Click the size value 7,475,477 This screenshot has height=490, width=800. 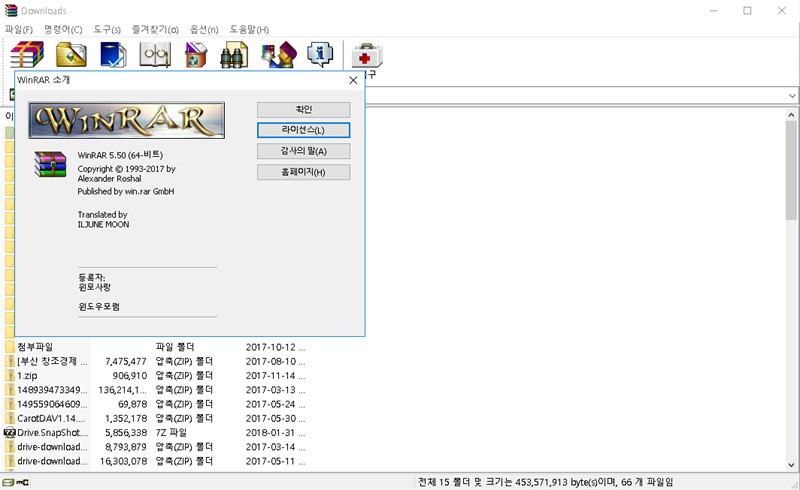coord(126,361)
